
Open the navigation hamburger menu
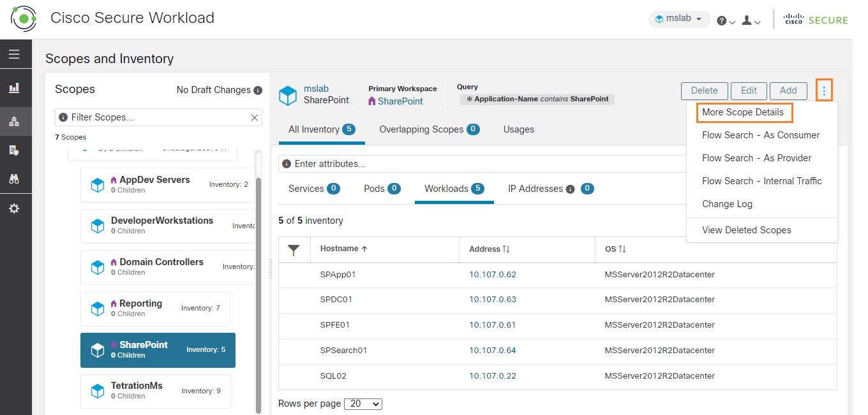click(15, 54)
